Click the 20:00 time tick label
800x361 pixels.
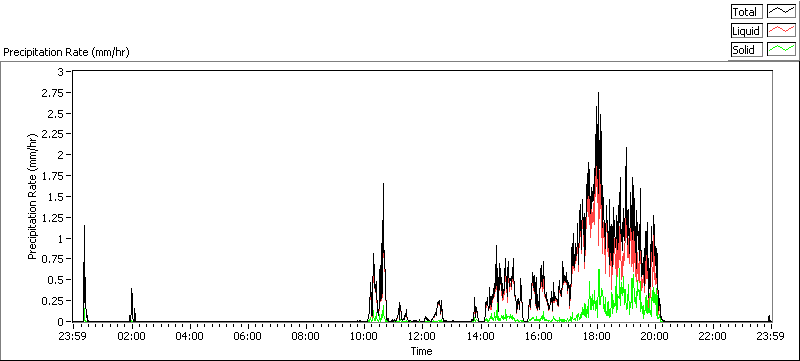655,336
